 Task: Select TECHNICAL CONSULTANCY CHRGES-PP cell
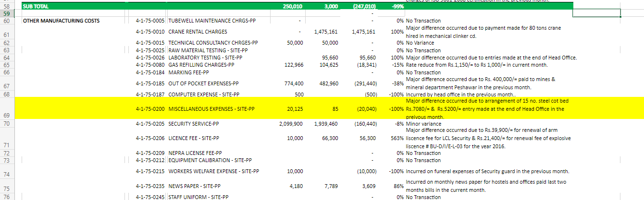coord(213,43)
